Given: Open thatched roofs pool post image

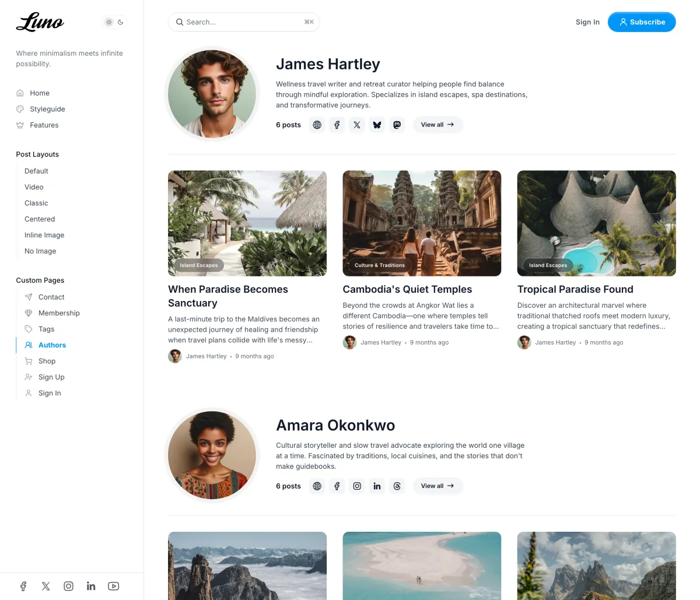Looking at the screenshot, I should pos(597,223).
